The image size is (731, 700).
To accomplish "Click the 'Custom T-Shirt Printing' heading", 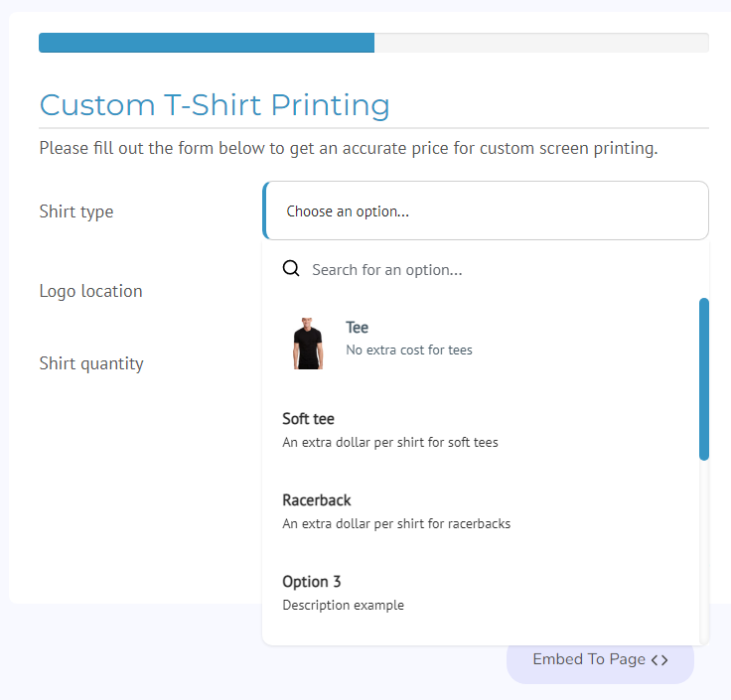I will (x=215, y=105).
